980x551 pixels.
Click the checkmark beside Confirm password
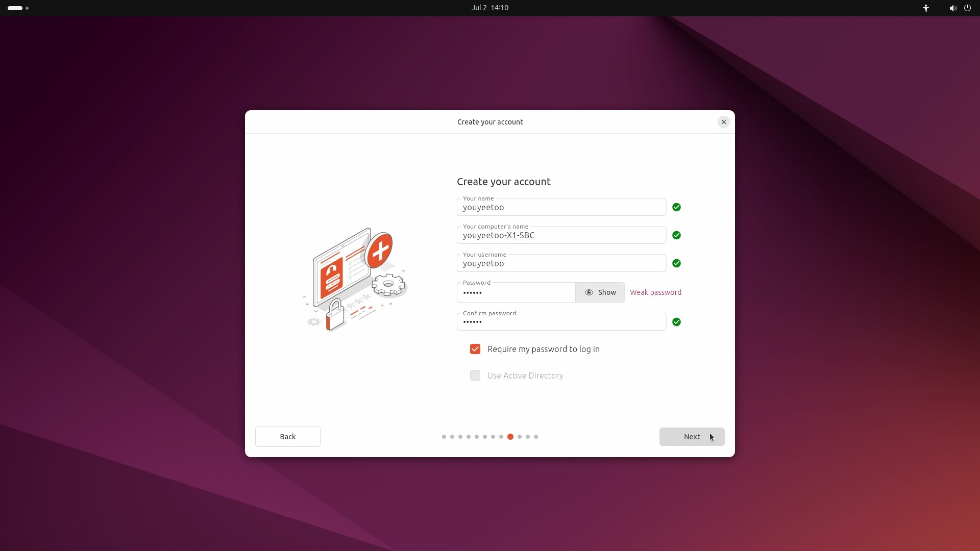coord(676,322)
